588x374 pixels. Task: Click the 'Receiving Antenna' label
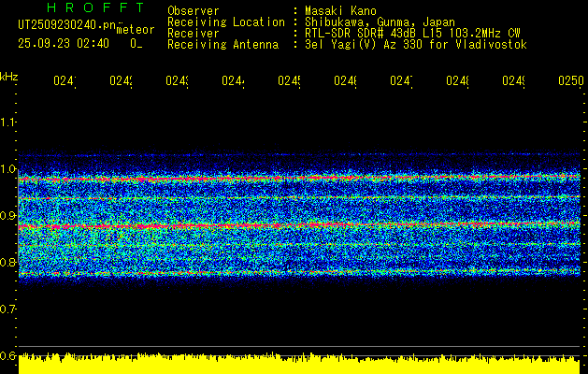pyautogui.click(x=222, y=45)
